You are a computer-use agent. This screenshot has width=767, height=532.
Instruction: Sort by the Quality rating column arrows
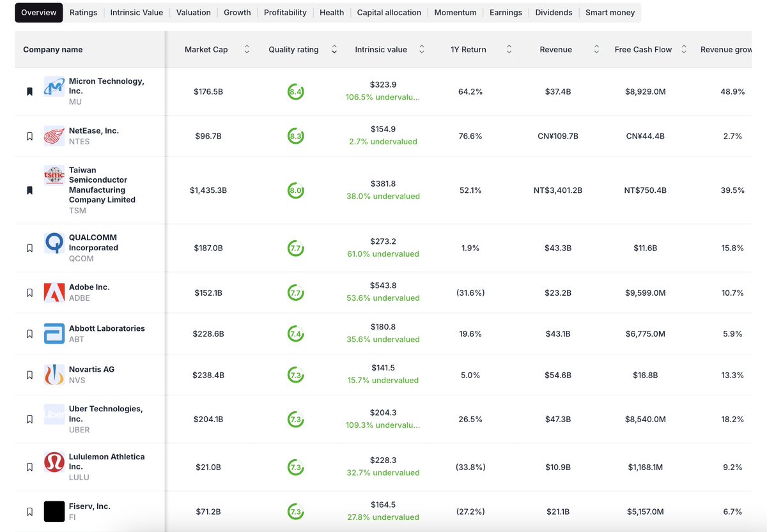pos(334,49)
